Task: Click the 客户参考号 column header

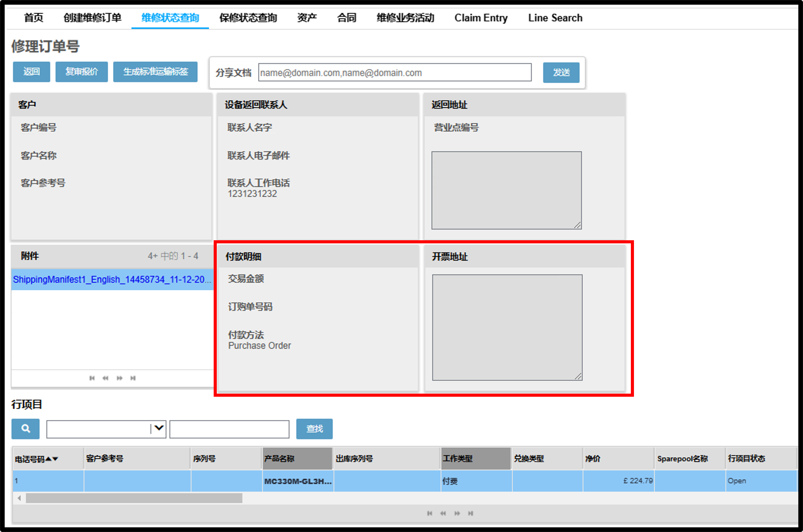Action: (137, 459)
